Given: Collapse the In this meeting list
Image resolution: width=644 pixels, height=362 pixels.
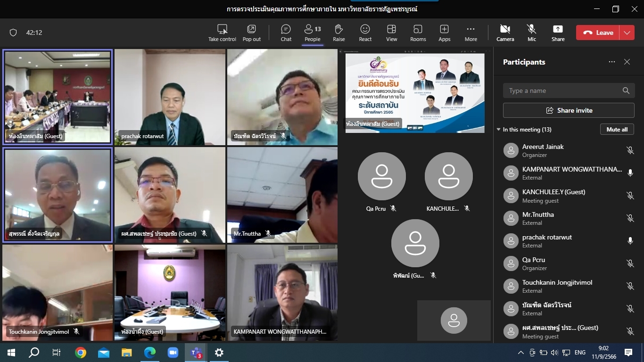Looking at the screenshot, I should point(499,130).
